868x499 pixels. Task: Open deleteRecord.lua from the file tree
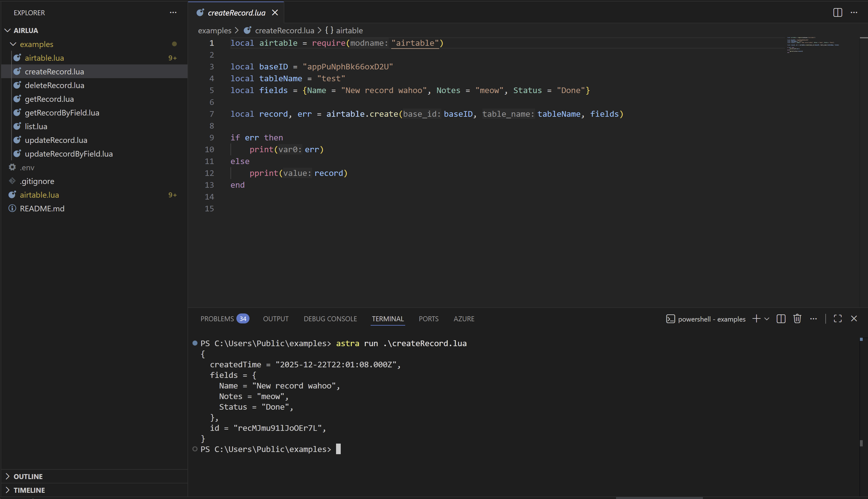(x=55, y=85)
